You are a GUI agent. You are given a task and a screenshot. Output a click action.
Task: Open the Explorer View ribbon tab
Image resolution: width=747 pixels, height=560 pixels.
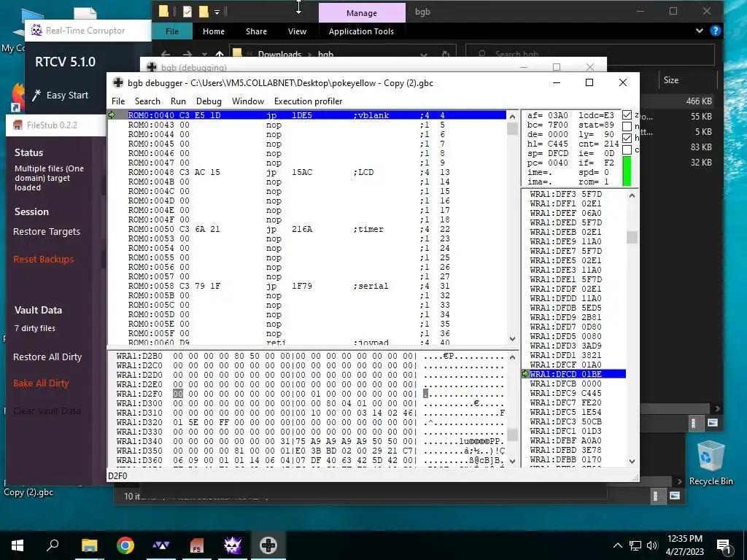(x=298, y=31)
